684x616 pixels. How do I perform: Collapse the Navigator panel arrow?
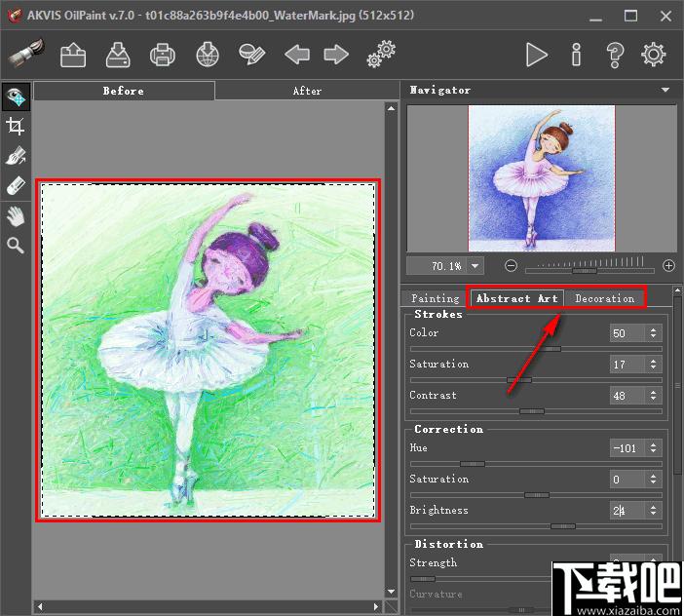(665, 90)
